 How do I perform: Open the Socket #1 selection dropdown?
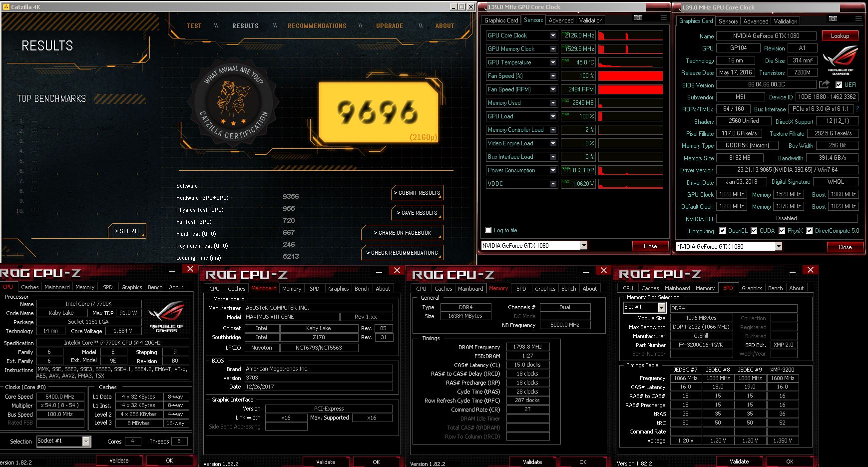pos(86,441)
